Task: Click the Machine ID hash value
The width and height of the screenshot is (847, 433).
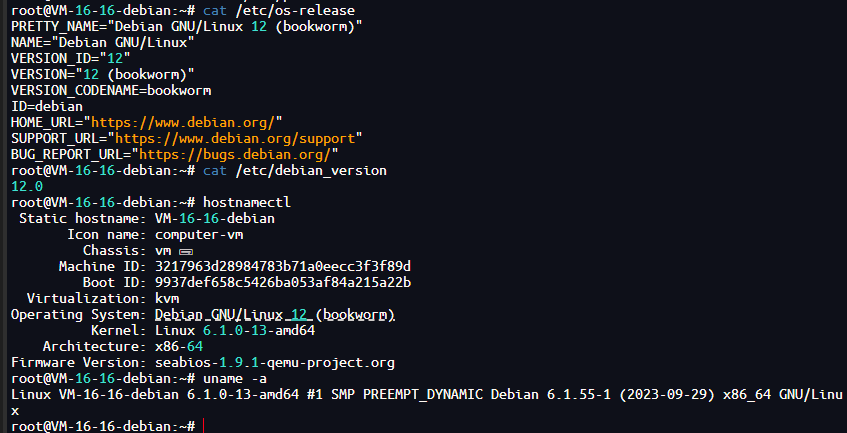Action: (x=283, y=267)
